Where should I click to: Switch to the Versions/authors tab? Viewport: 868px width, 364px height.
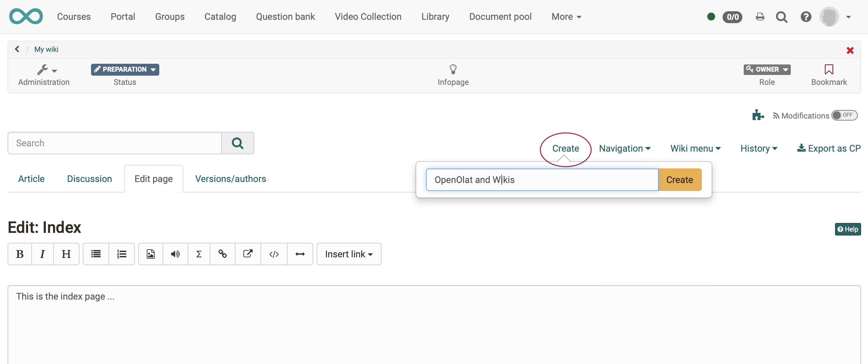(x=231, y=179)
